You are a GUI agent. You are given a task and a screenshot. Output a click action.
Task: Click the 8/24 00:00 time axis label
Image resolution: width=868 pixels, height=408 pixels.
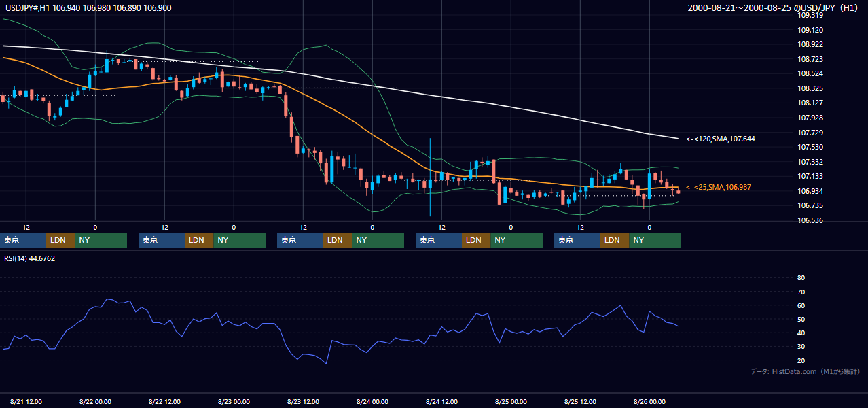(372, 401)
